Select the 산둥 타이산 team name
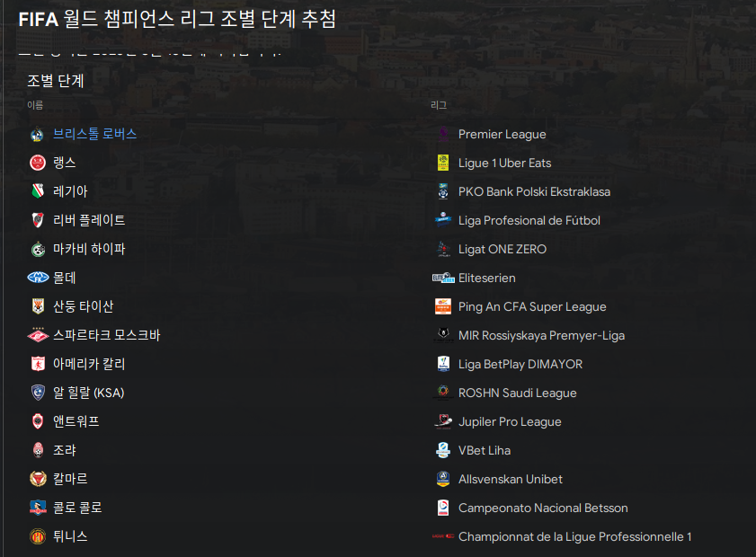The height and width of the screenshot is (557, 756). click(x=84, y=306)
